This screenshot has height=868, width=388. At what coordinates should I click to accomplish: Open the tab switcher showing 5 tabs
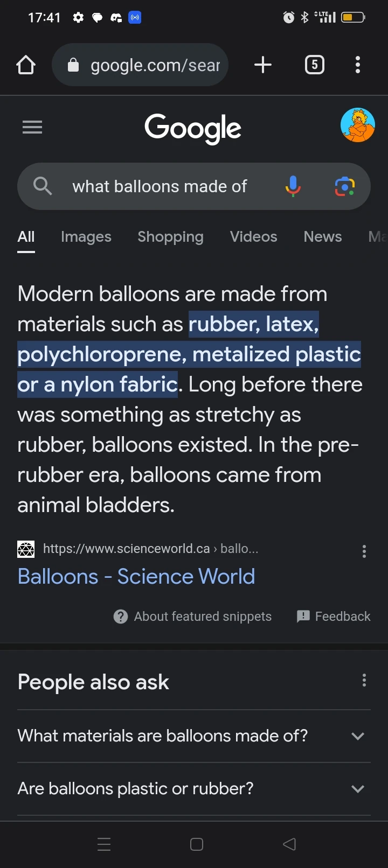click(x=315, y=65)
